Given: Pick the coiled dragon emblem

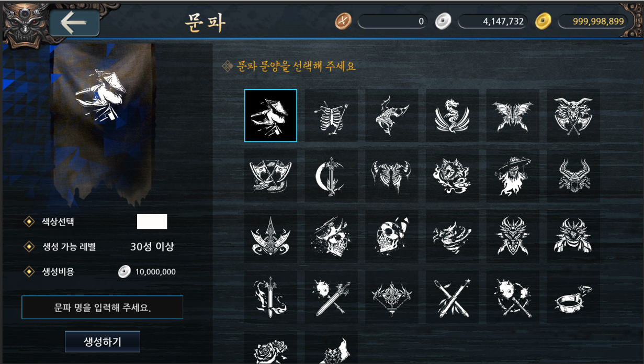Looking at the screenshot, I should click(452, 116).
